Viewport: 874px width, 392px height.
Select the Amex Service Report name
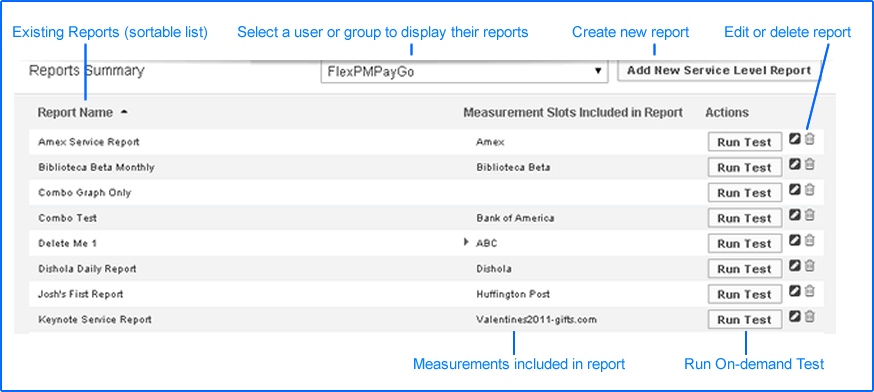point(89,142)
